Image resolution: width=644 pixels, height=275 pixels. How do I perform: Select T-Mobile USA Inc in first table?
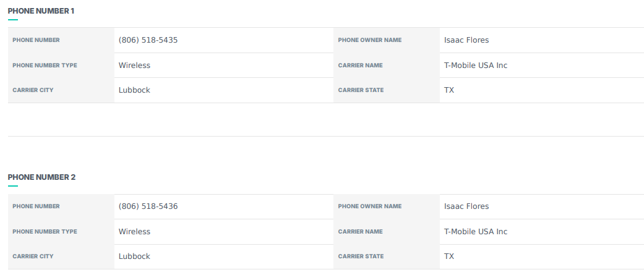[x=475, y=66]
